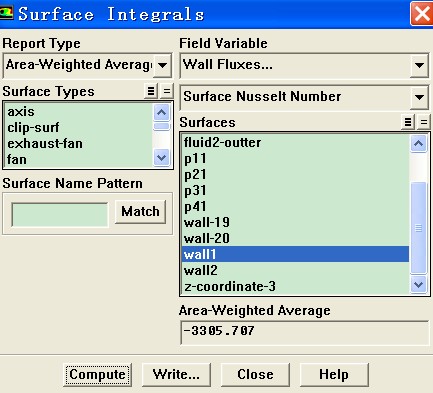433x393 pixels.
Task: Open the Report Type dropdown
Action: (x=162, y=65)
